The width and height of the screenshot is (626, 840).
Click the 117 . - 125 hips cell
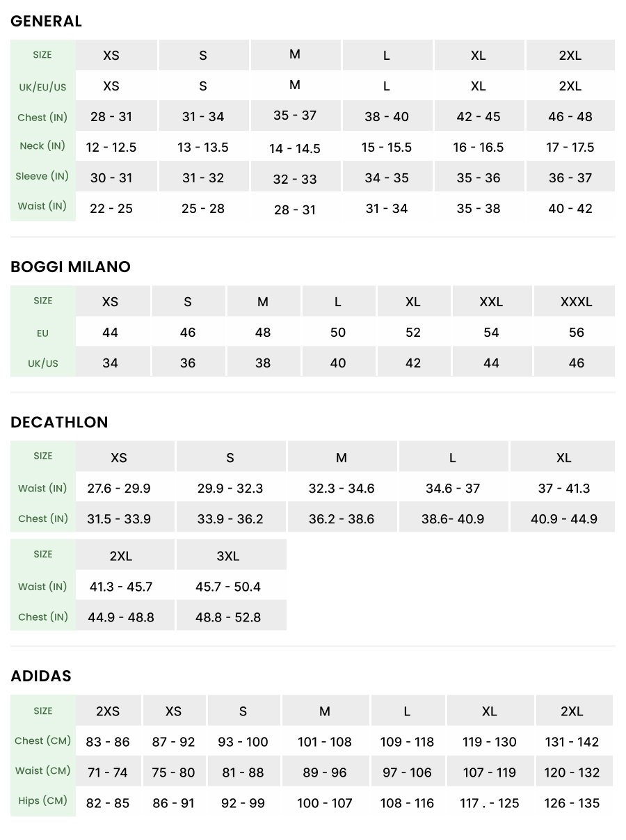point(489,803)
